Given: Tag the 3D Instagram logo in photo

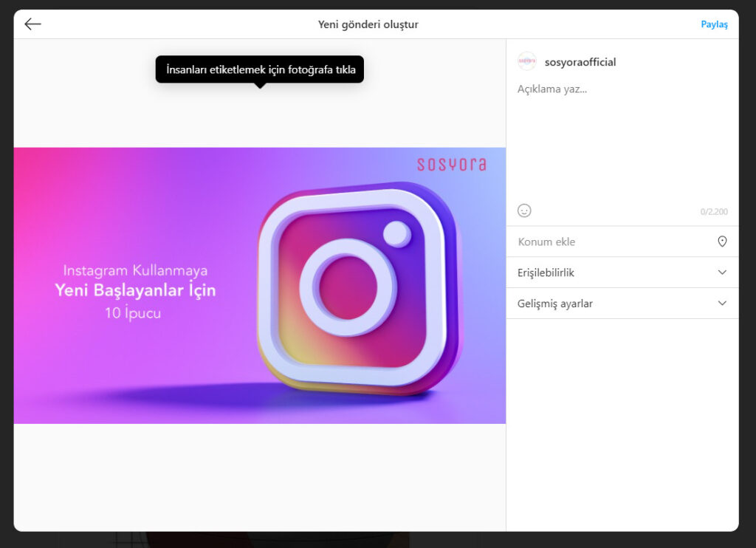Looking at the screenshot, I should (x=358, y=288).
